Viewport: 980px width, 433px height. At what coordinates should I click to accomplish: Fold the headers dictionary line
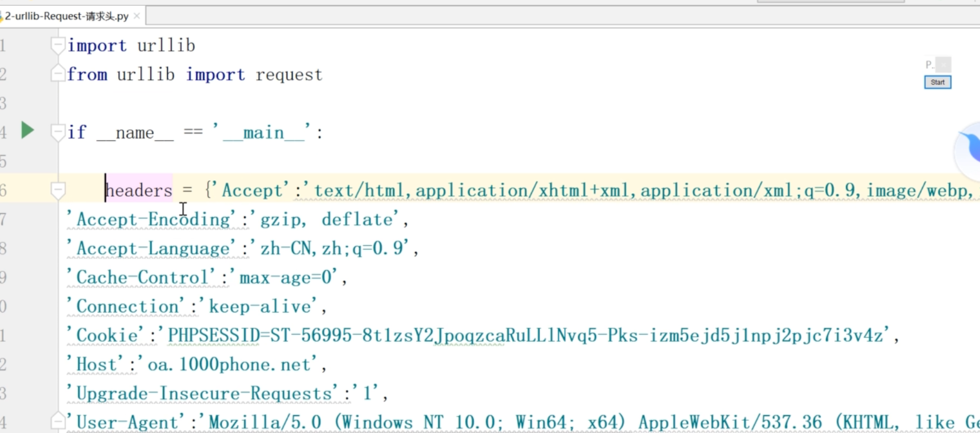58,191
